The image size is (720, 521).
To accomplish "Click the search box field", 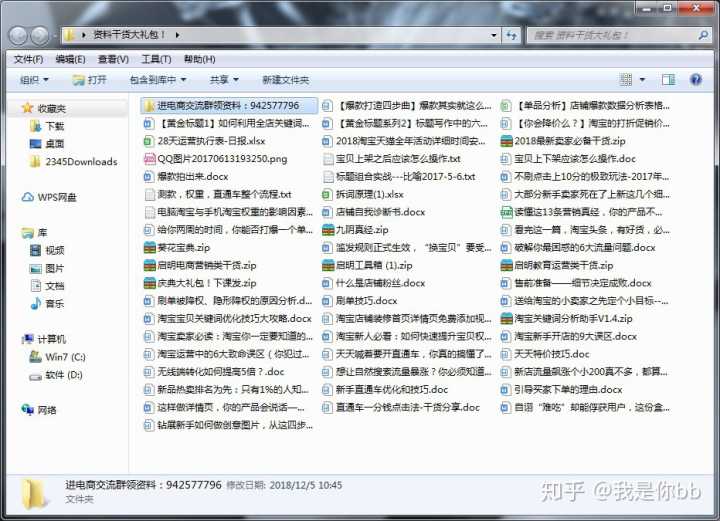I will tap(612, 35).
